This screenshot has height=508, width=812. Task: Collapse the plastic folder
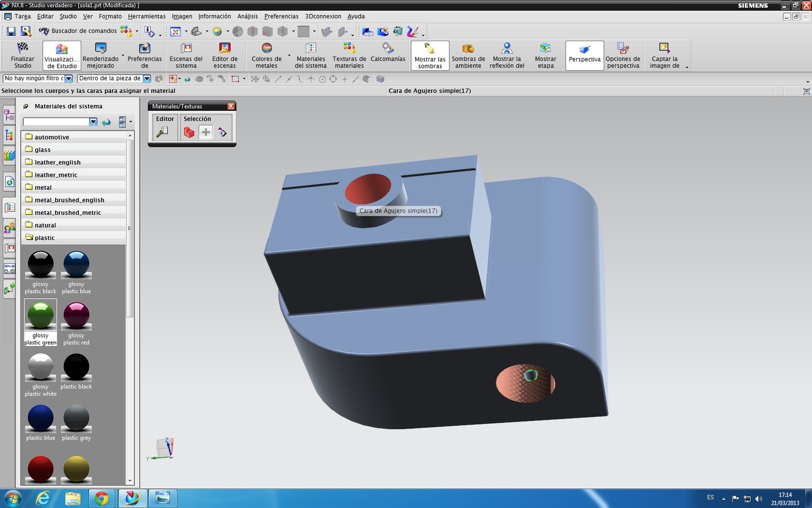coord(74,238)
